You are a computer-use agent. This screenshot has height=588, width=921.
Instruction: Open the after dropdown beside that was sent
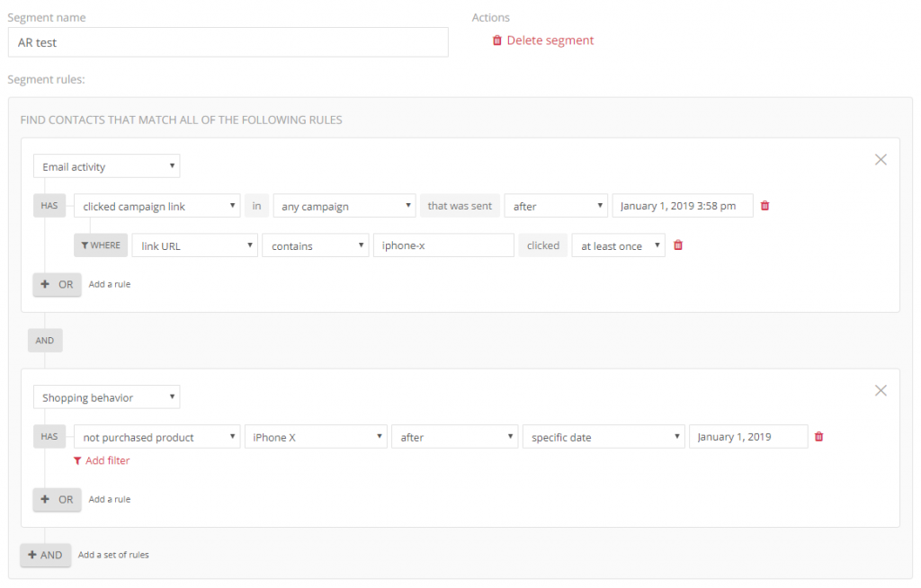(556, 206)
